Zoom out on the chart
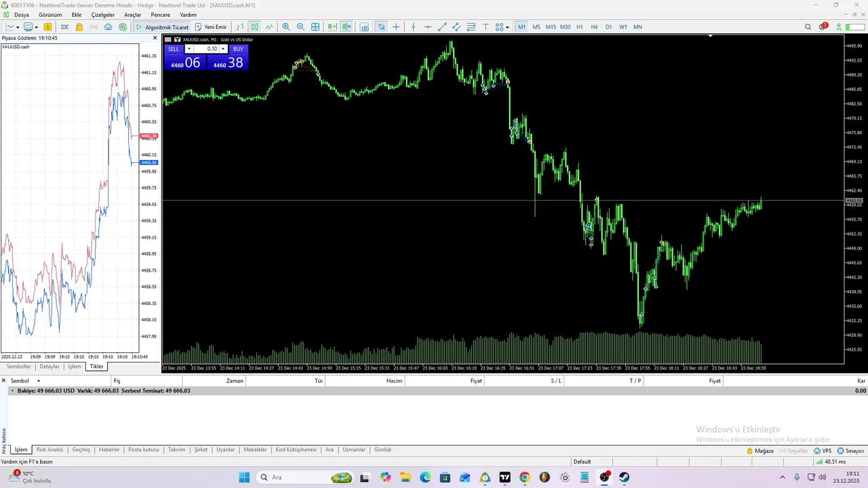 point(300,27)
